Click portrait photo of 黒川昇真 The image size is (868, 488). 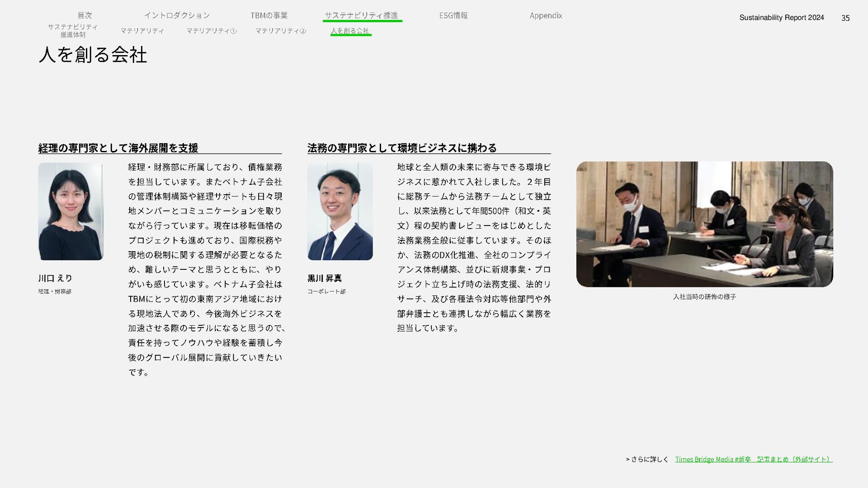click(340, 211)
